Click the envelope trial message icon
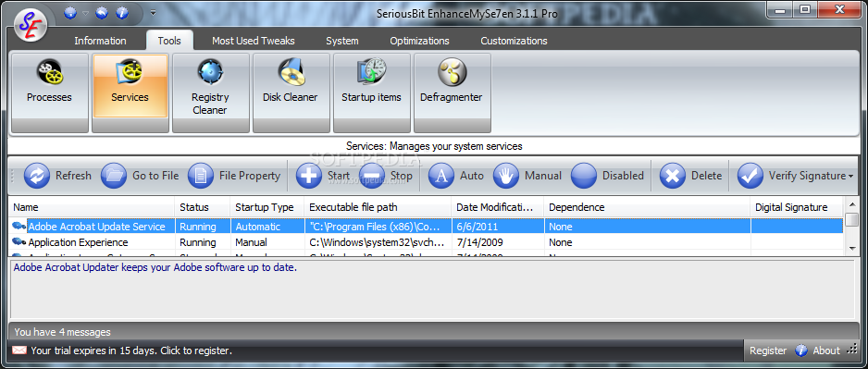 click(x=19, y=351)
